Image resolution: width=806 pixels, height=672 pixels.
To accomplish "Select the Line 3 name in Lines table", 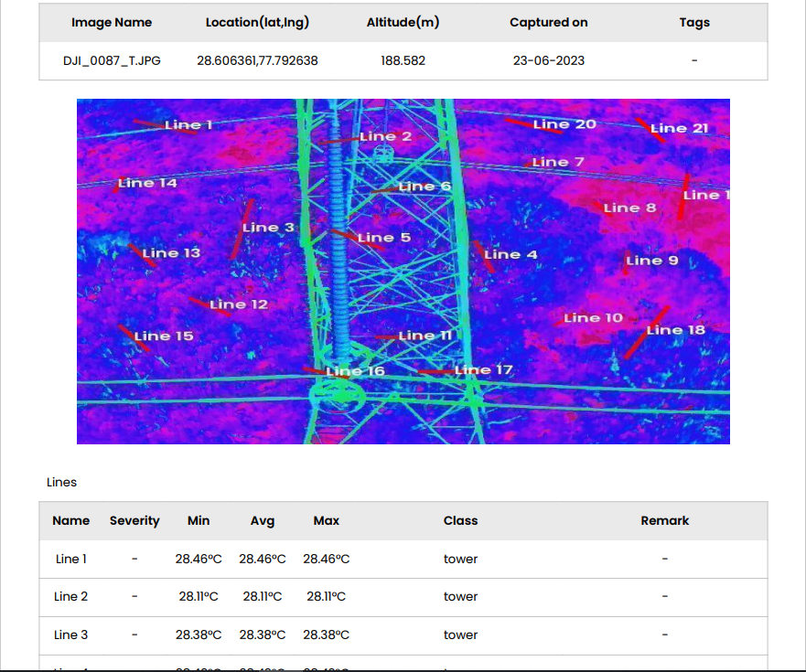I will coord(71,635).
